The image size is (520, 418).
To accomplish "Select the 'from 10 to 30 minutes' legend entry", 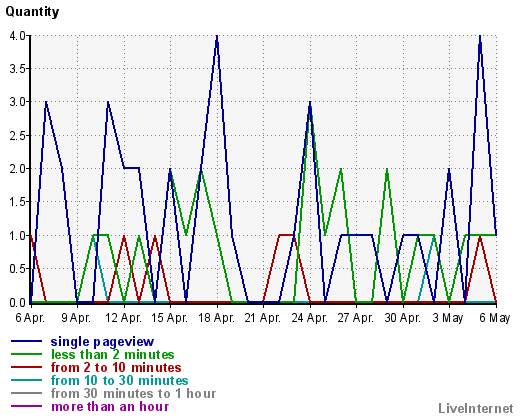I will pos(120,381).
